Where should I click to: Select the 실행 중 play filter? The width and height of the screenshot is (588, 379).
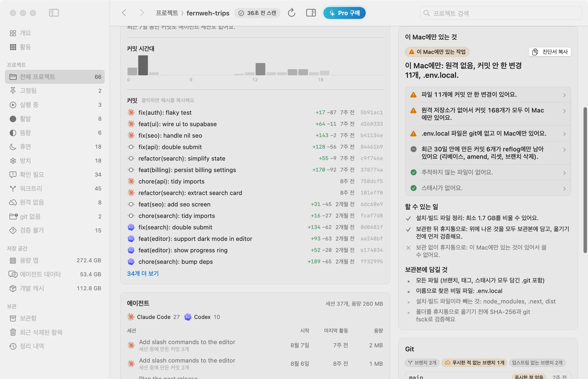(55, 105)
